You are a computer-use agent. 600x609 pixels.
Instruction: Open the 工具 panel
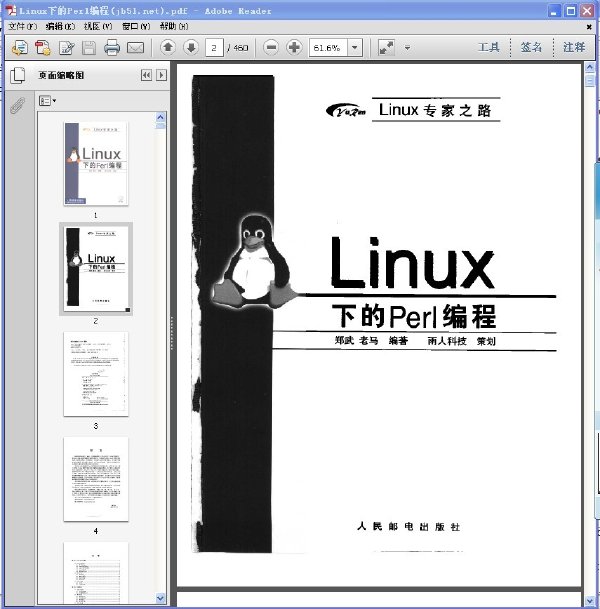point(489,47)
